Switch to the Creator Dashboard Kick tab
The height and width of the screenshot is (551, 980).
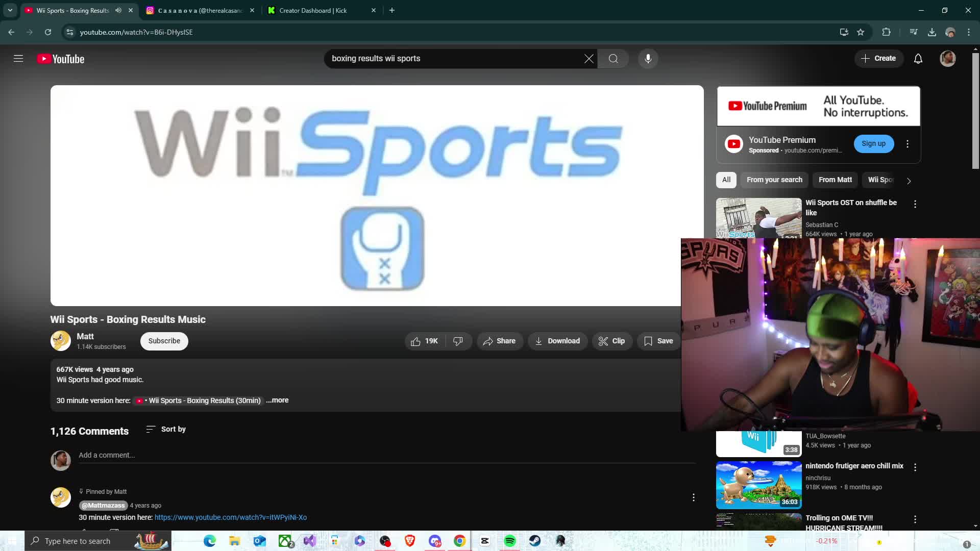[312, 10]
